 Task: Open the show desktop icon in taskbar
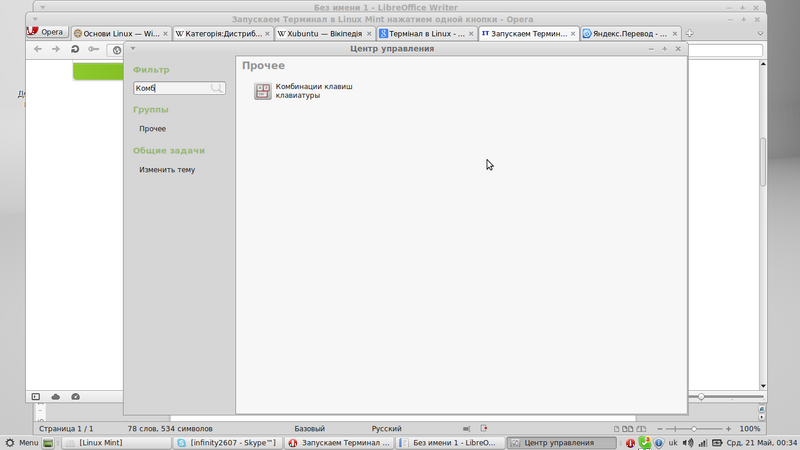tap(48, 442)
